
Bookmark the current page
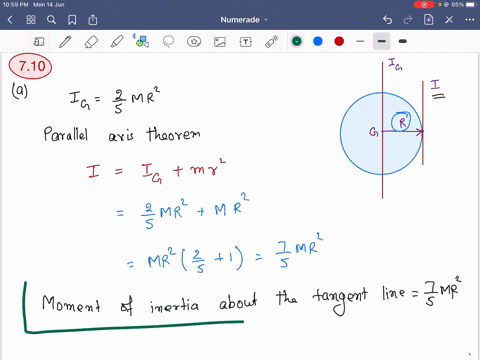tap(72, 20)
